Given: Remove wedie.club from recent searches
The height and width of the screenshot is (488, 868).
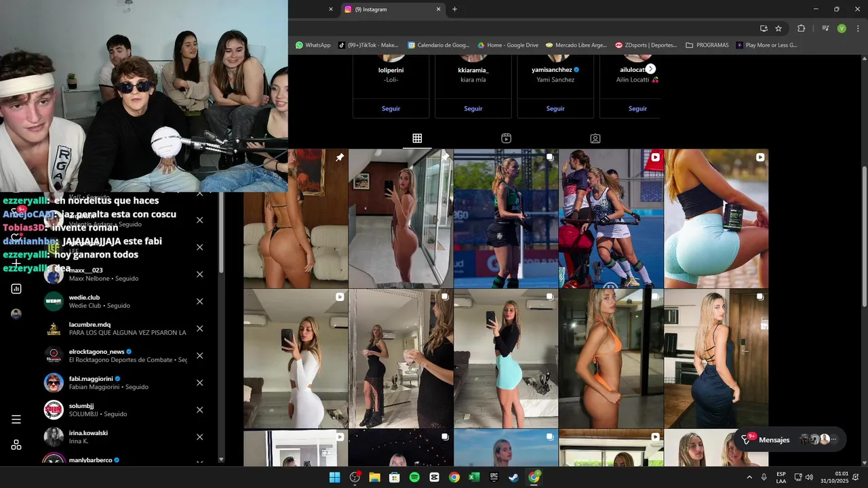Looking at the screenshot, I should pos(199,302).
